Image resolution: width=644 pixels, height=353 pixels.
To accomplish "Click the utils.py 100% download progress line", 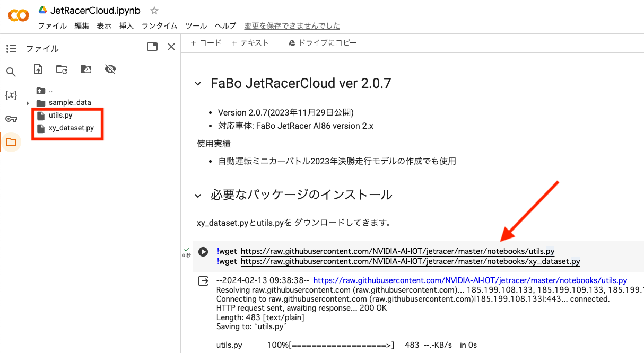I will (346, 345).
